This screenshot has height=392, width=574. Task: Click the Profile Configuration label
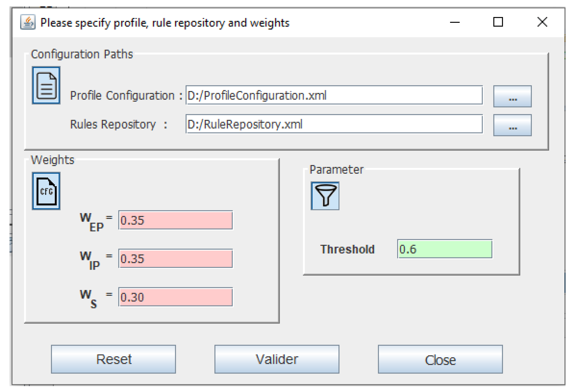tap(123, 96)
